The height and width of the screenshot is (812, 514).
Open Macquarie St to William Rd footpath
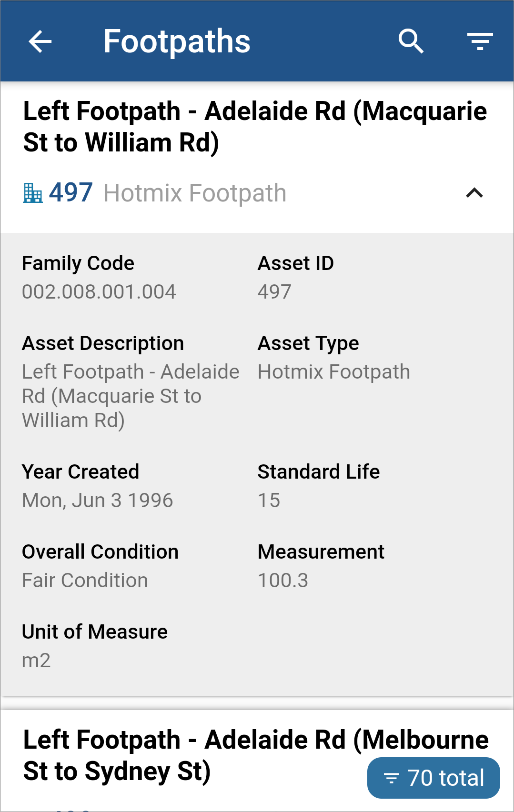(255, 127)
